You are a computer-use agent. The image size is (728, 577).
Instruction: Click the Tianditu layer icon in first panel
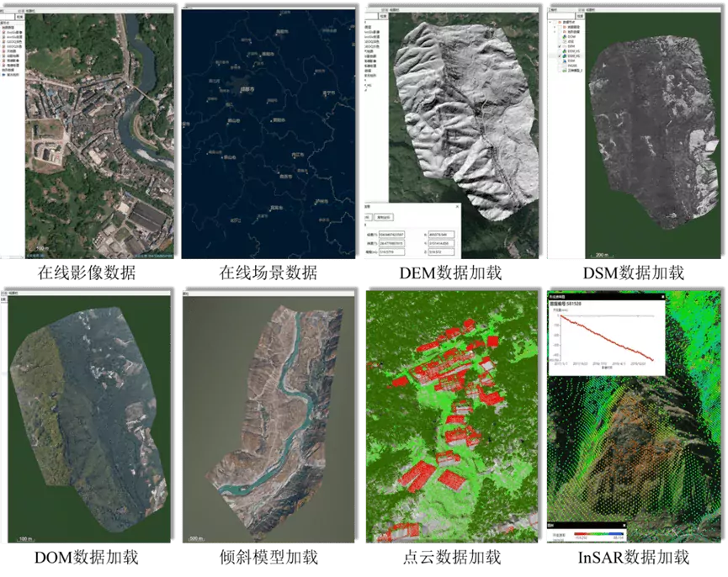point(3,50)
